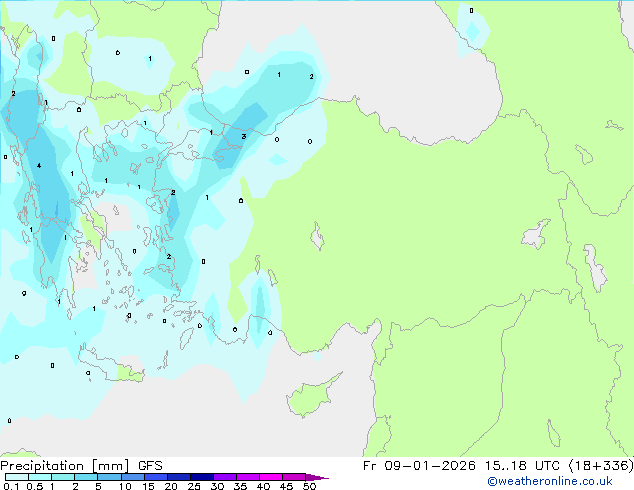The width and height of the screenshot is (634, 490).
Task: Pick the 30–35 mm legend swatch
Action: coord(224,477)
